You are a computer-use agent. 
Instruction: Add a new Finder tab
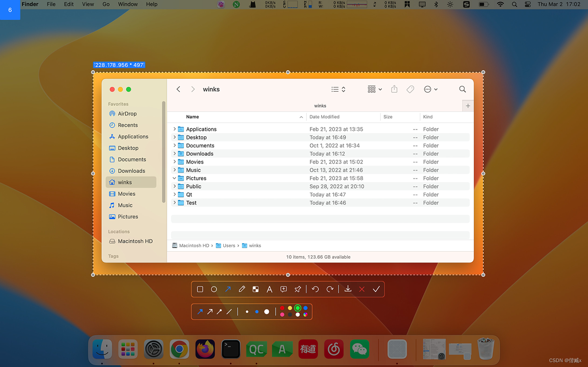pos(468,106)
